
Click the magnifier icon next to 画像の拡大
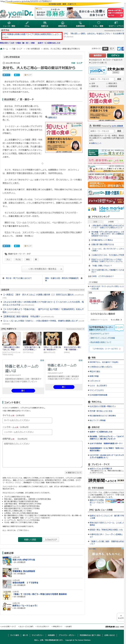click(x=46, y=117)
